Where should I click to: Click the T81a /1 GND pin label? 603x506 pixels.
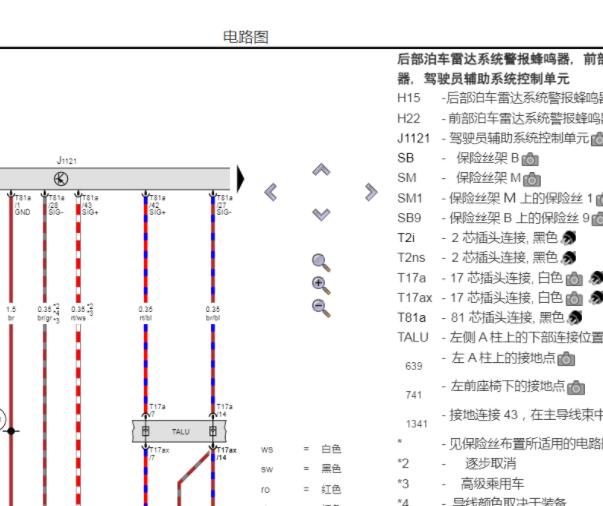tap(22, 205)
